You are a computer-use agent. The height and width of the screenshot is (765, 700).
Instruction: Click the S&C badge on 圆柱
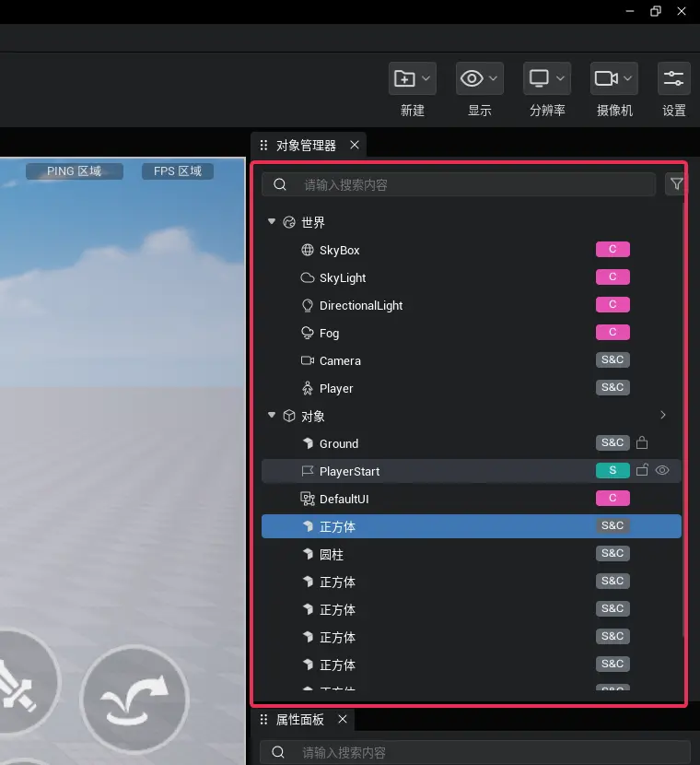click(612, 553)
